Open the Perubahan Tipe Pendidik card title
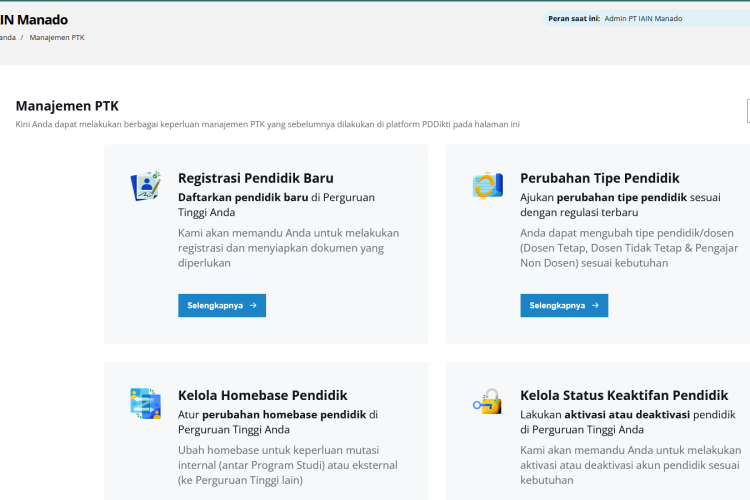The image size is (750, 500). [599, 178]
